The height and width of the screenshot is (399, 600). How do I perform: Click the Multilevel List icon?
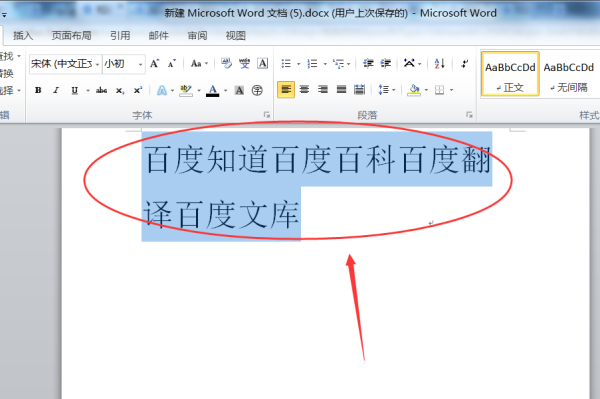pos(339,64)
